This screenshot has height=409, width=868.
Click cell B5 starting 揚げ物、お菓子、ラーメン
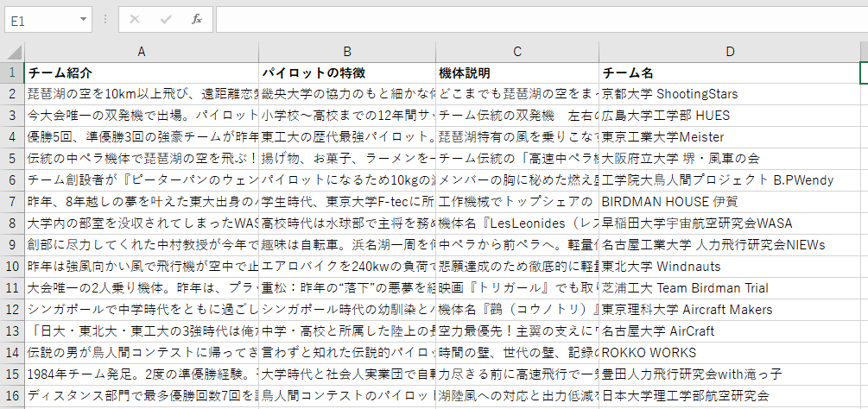pyautogui.click(x=348, y=159)
